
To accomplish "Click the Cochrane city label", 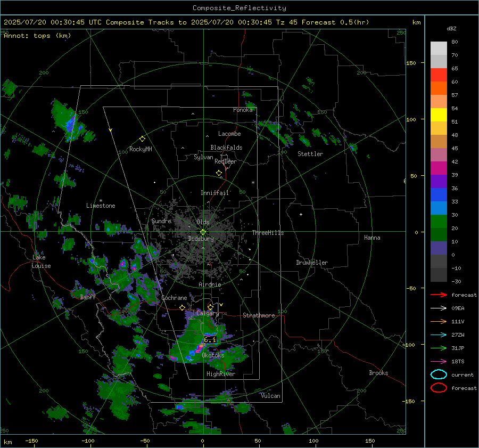I will (174, 298).
